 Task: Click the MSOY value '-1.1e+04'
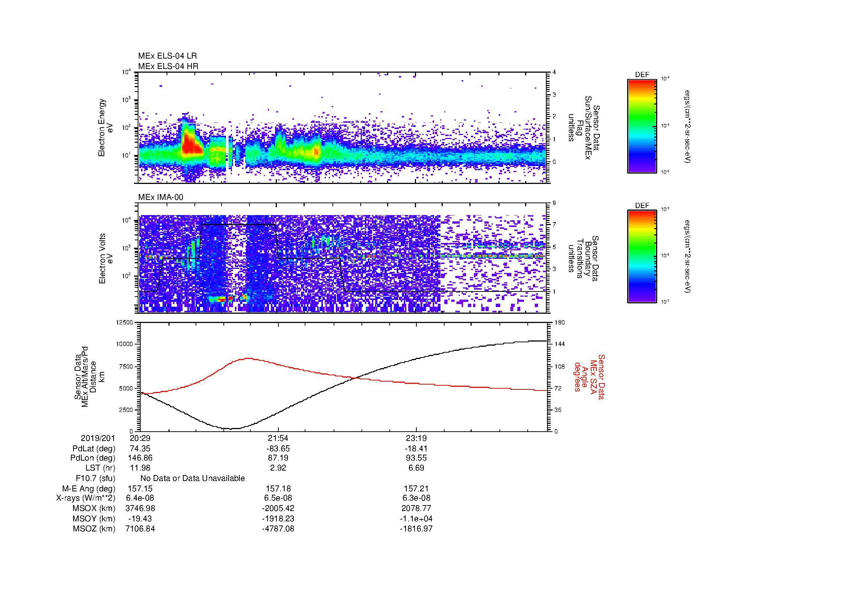pos(416,519)
